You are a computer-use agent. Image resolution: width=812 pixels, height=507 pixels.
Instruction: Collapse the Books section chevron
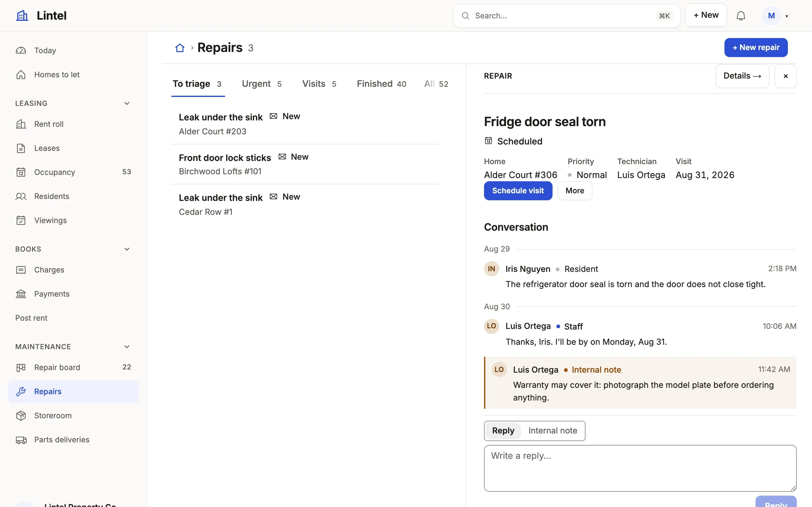click(x=127, y=249)
